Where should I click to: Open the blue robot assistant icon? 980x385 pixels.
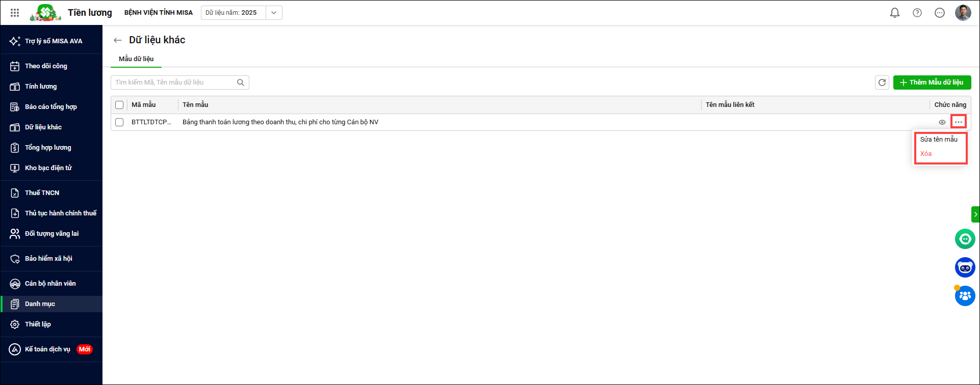tap(965, 267)
